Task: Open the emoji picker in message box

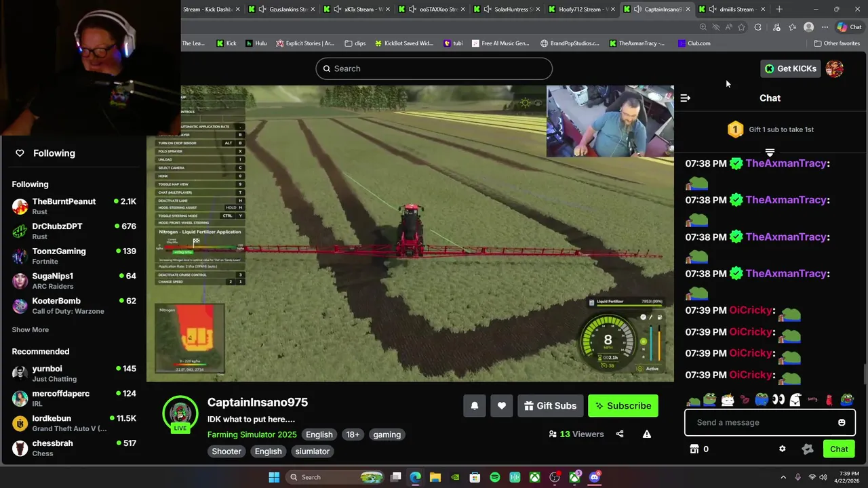Action: point(842,422)
